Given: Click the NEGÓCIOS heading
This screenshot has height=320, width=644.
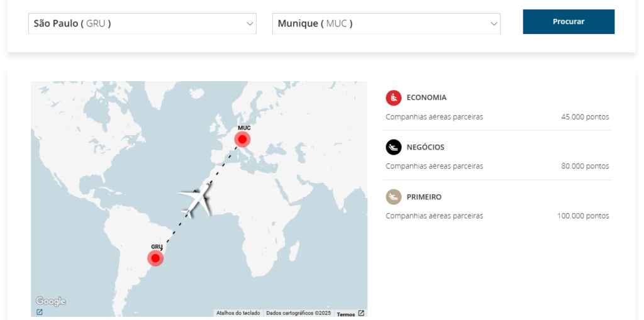Looking at the screenshot, I should [425, 147].
